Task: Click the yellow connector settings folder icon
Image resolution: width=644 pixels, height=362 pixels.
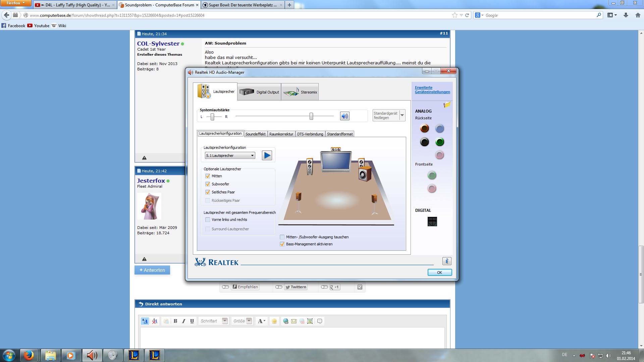Action: point(447,105)
